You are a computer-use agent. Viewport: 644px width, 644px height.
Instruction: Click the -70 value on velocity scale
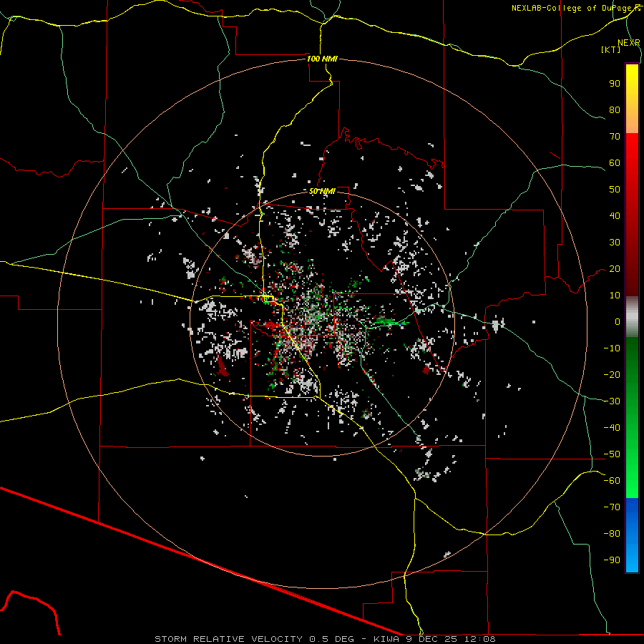pyautogui.click(x=612, y=507)
